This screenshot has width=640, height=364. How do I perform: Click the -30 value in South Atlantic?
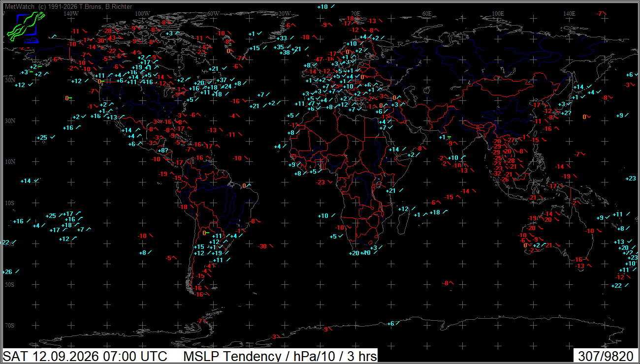262,246
